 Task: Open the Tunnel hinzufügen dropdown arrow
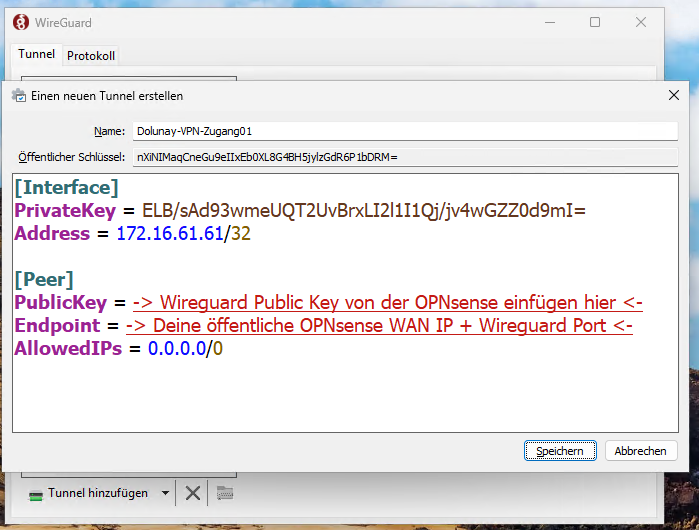coord(164,493)
